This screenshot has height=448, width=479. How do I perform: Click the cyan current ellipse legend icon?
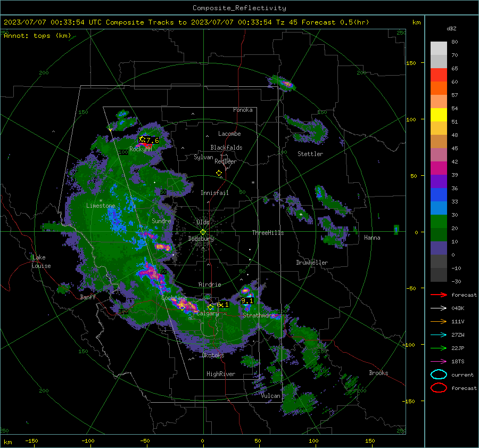[439, 374]
